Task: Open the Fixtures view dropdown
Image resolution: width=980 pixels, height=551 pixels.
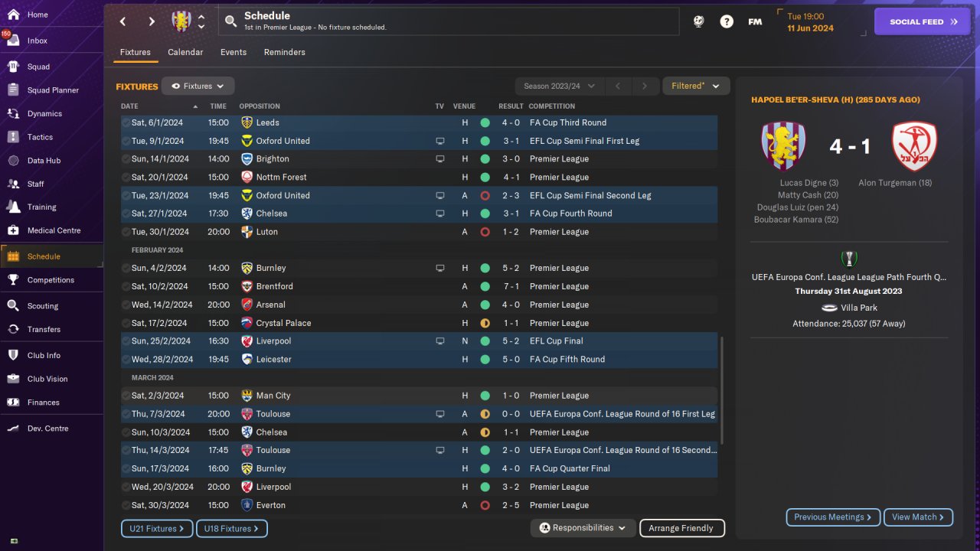Action: click(x=198, y=86)
